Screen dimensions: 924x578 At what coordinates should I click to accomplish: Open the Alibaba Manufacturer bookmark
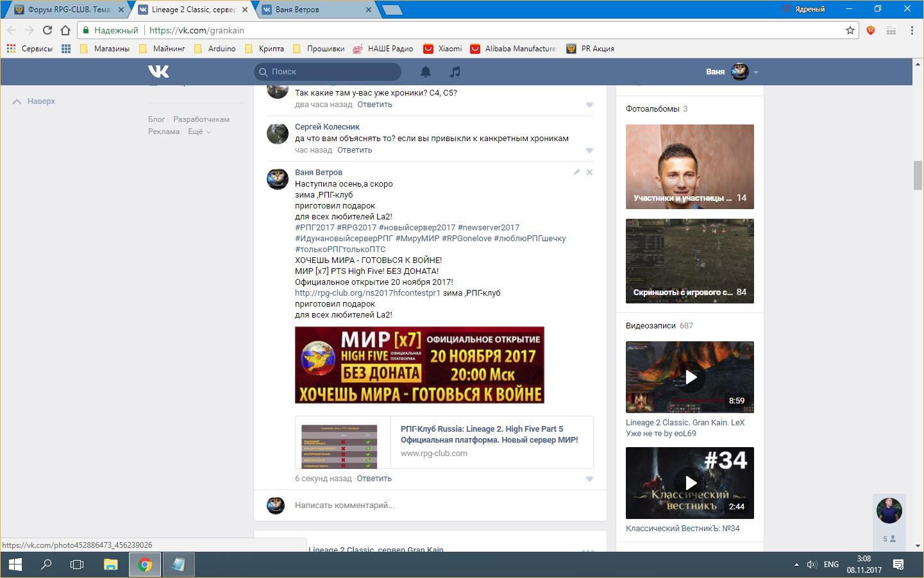(514, 49)
